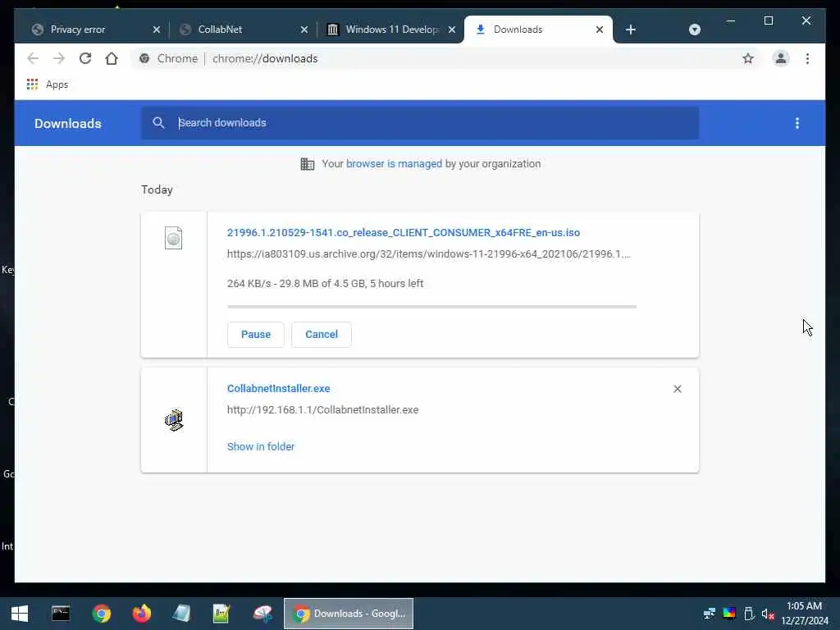Click the managed organization building icon
The height and width of the screenshot is (630, 840).
coord(308,164)
